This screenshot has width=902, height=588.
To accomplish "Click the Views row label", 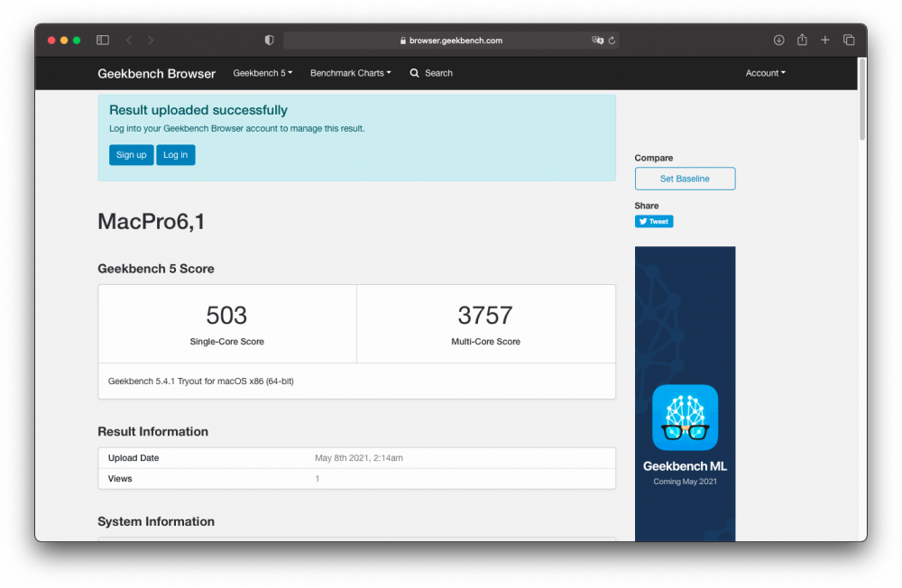I will pyautogui.click(x=120, y=479).
